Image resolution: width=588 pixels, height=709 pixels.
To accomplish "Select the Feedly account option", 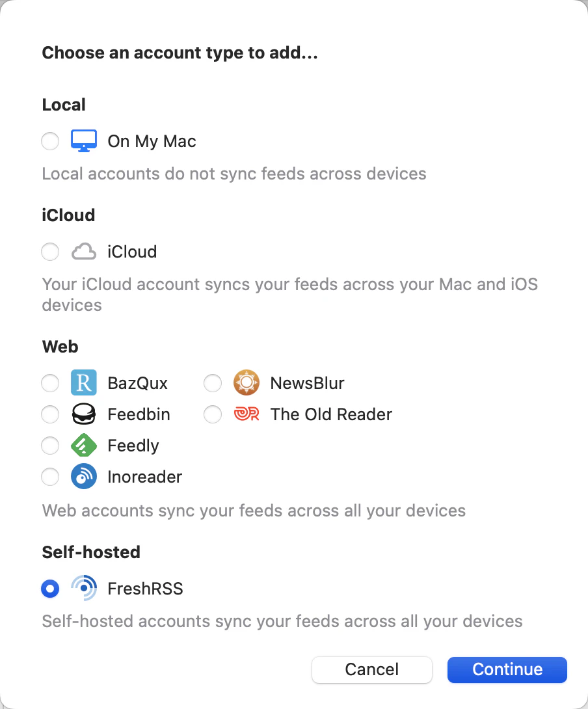I will 50,446.
